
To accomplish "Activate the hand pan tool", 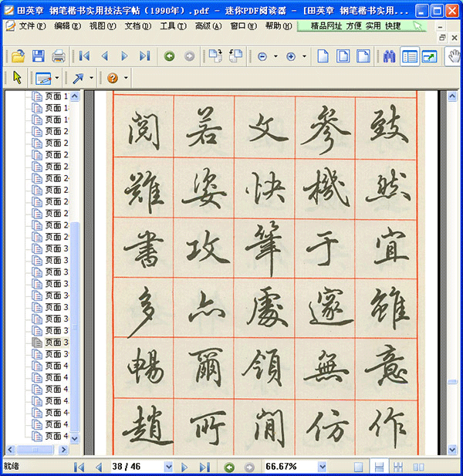I will tap(454, 56).
